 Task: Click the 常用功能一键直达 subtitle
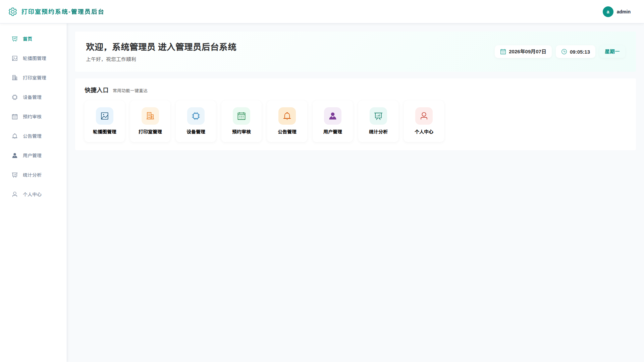point(130,91)
